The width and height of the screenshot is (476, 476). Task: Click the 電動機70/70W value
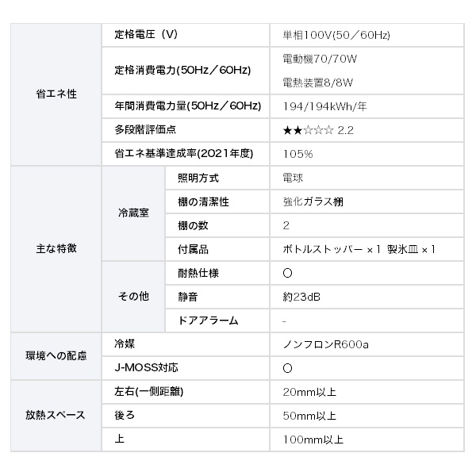[x=320, y=59]
